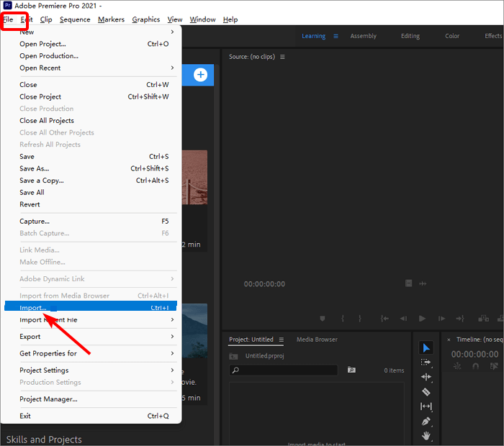
Task: Click the Go to In button
Action: point(384,319)
